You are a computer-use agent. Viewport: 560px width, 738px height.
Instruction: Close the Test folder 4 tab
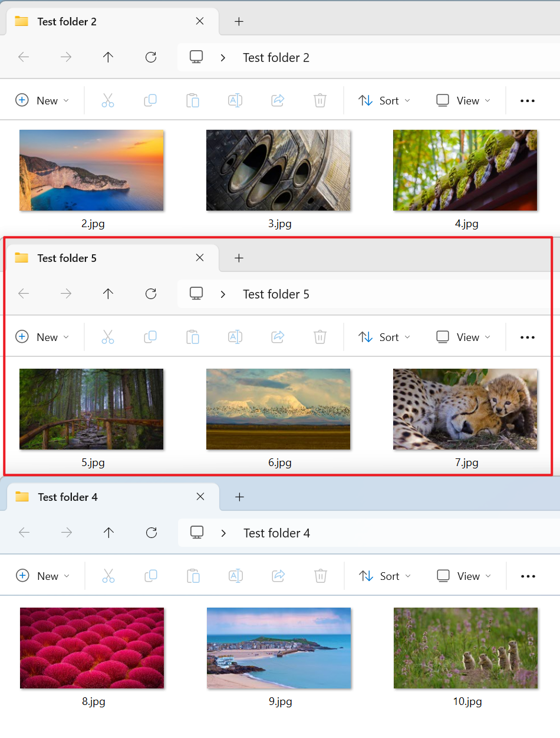click(200, 497)
